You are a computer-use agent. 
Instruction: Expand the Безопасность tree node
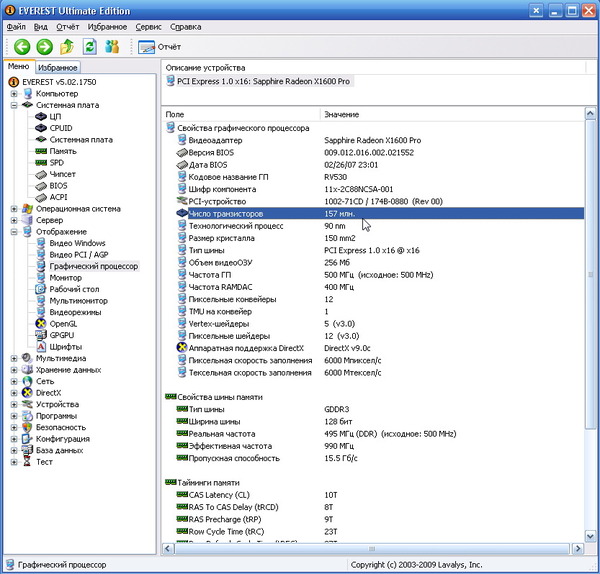(x=14, y=427)
